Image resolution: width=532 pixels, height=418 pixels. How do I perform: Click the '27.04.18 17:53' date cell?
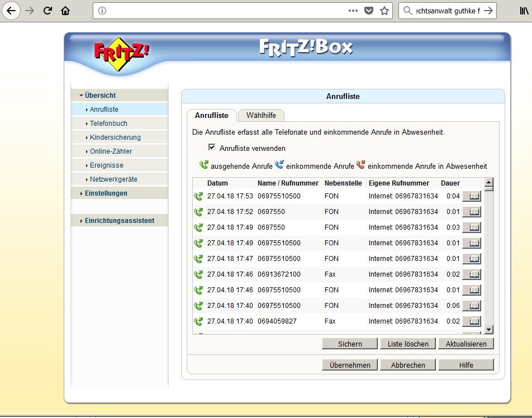(230, 196)
